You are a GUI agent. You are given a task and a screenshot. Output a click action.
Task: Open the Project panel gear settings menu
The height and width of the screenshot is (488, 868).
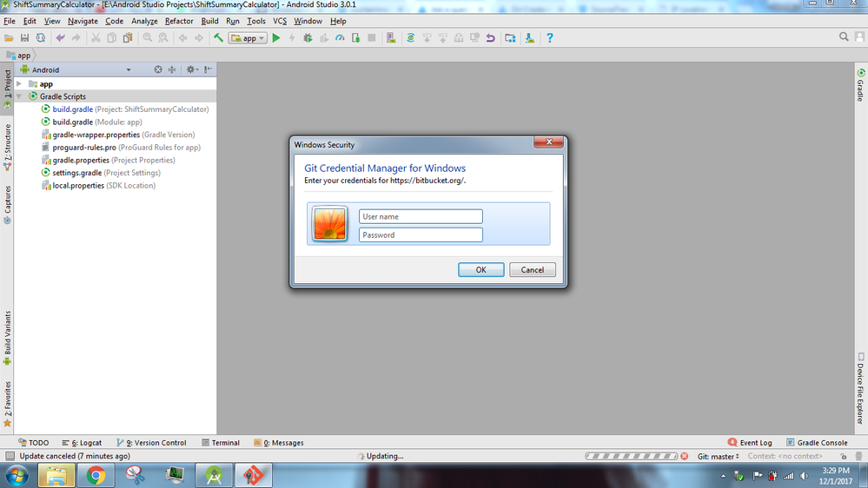coord(191,69)
